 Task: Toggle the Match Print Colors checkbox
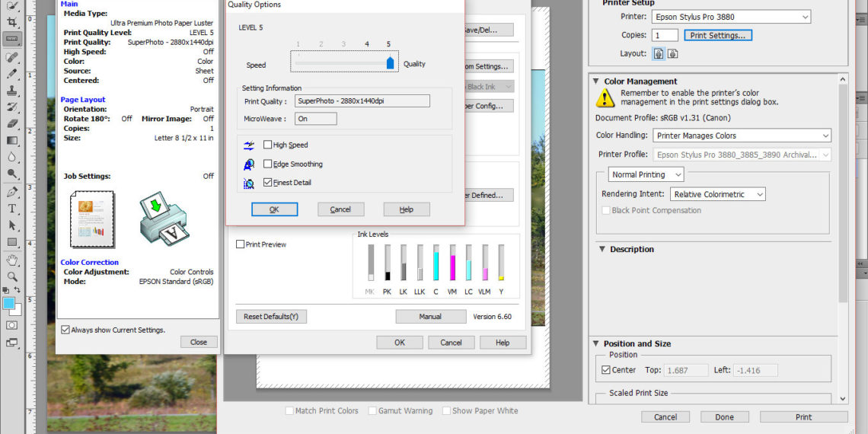(x=289, y=410)
